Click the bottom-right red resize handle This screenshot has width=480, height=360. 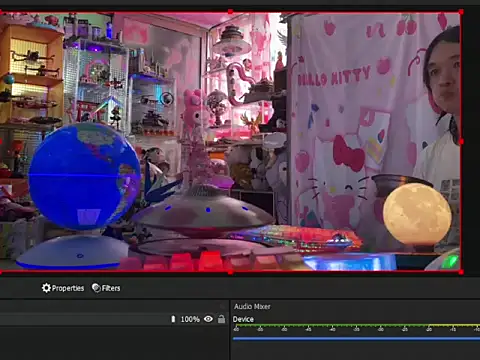tap(461, 272)
